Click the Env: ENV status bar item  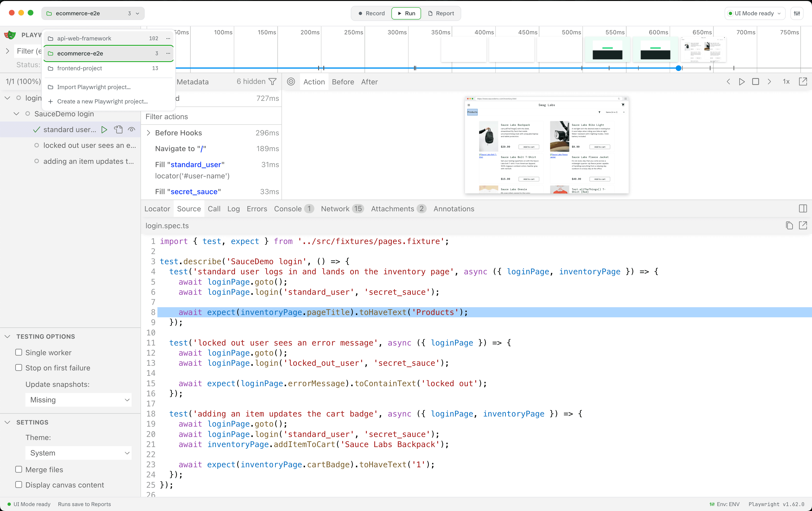tap(724, 504)
